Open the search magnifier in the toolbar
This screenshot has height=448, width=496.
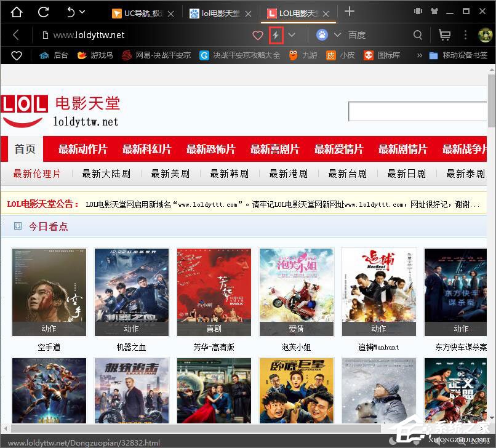click(x=418, y=35)
